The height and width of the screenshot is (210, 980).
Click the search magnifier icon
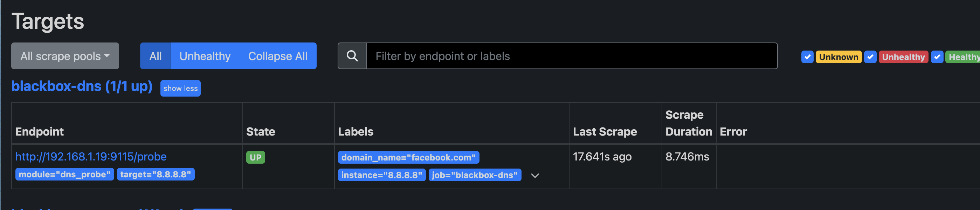tap(352, 56)
